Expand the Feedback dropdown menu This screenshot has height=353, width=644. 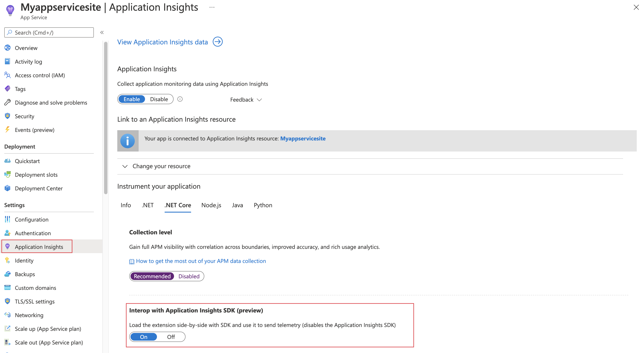[246, 99]
